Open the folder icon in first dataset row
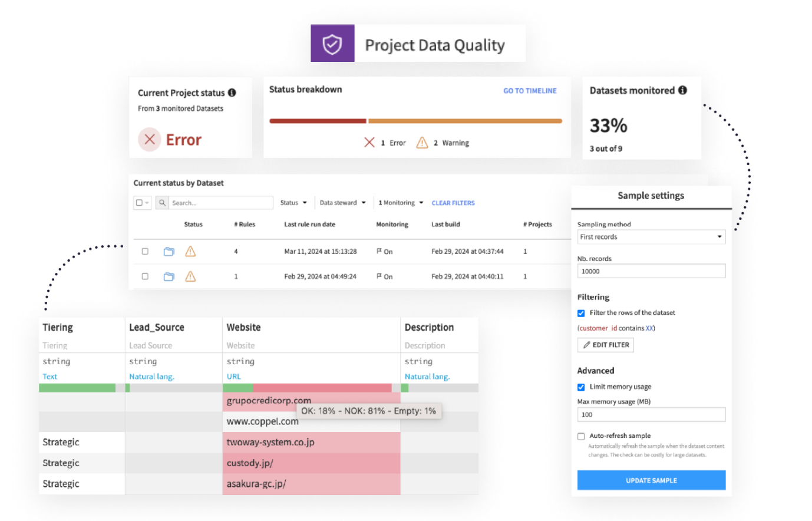Screen dimensions: 812x521 [169, 252]
